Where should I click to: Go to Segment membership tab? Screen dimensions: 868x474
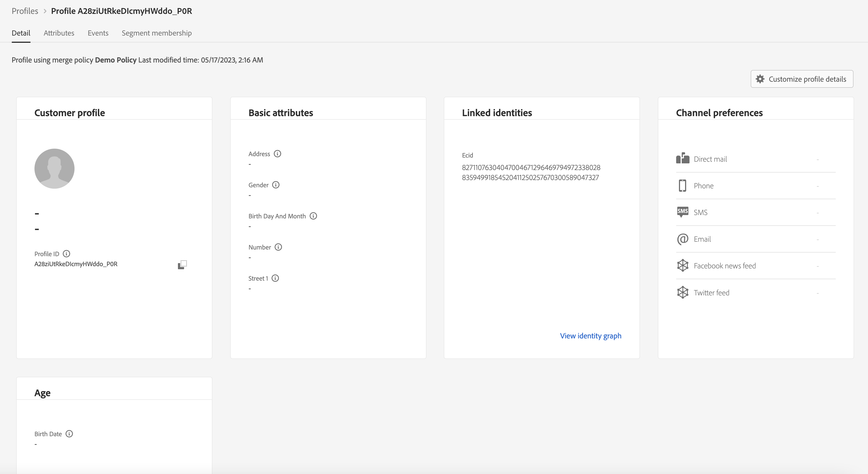click(x=157, y=33)
